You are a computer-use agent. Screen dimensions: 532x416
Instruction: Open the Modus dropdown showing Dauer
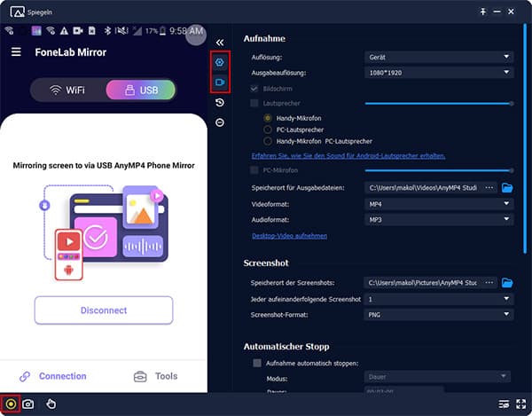click(x=437, y=377)
